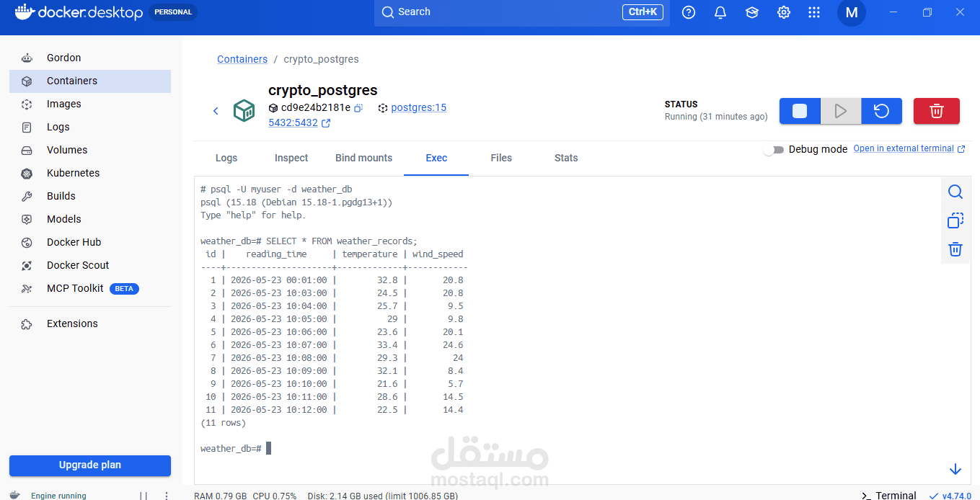This screenshot has height=500, width=980.
Task: Open engine options three-dot menu
Action: pos(167,496)
